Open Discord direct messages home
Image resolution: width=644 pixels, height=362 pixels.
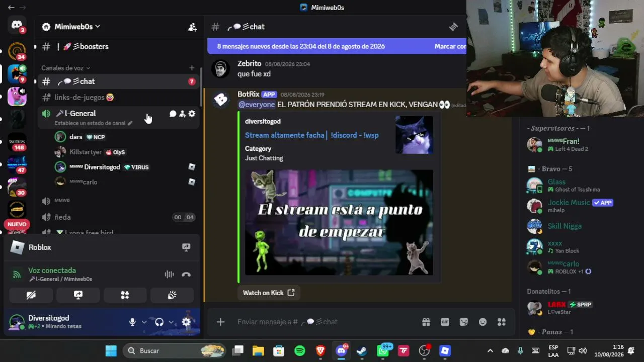[17, 25]
